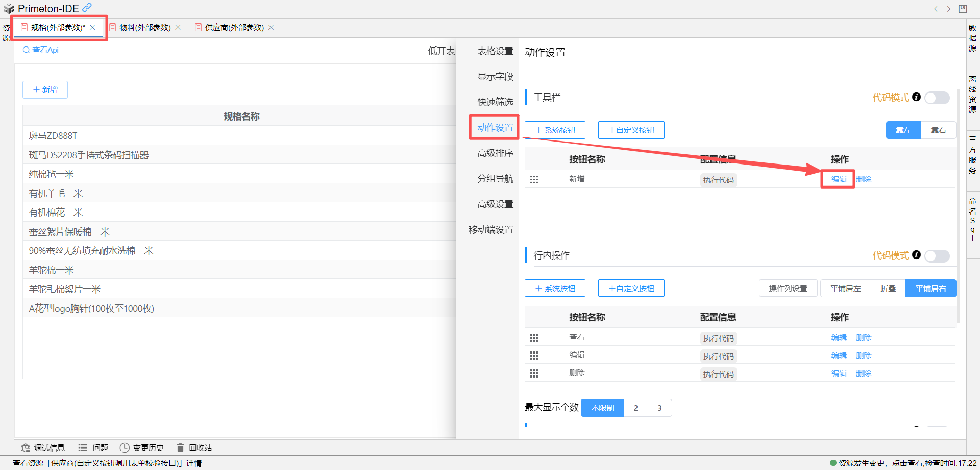The height and width of the screenshot is (470, 980).
Task: Close the 供应商(外部参数) tab
Action: pyautogui.click(x=271, y=28)
